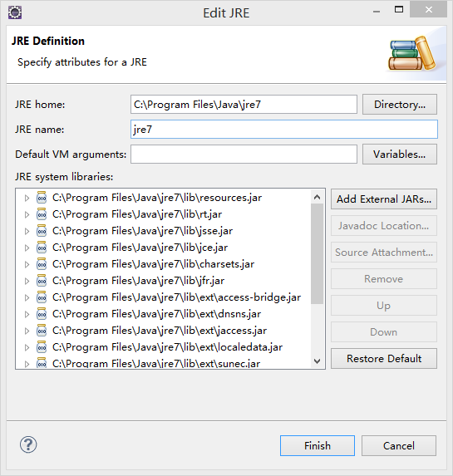
Task: Click the Eclipse icon in the title bar
Action: click(x=15, y=12)
